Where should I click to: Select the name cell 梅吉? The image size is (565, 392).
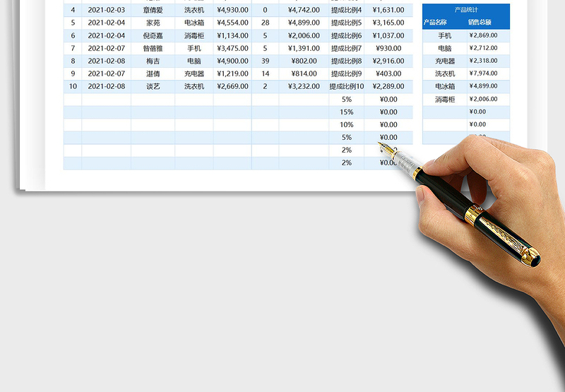point(153,61)
